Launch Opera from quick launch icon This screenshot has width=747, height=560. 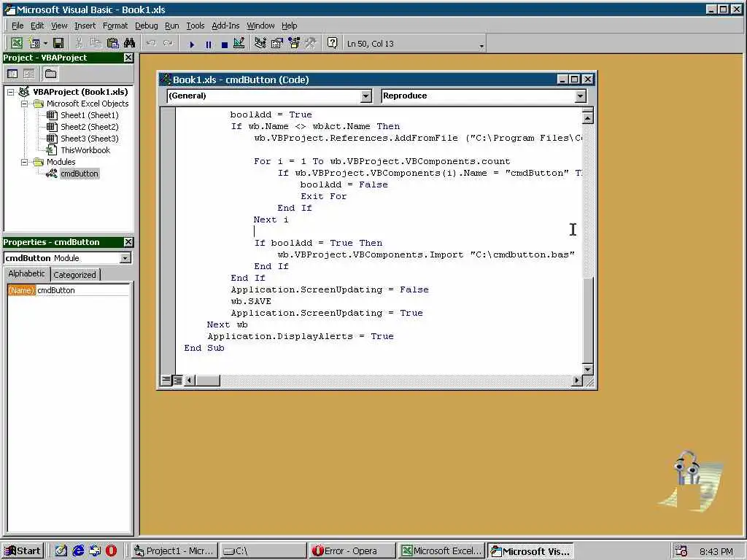[x=112, y=551]
